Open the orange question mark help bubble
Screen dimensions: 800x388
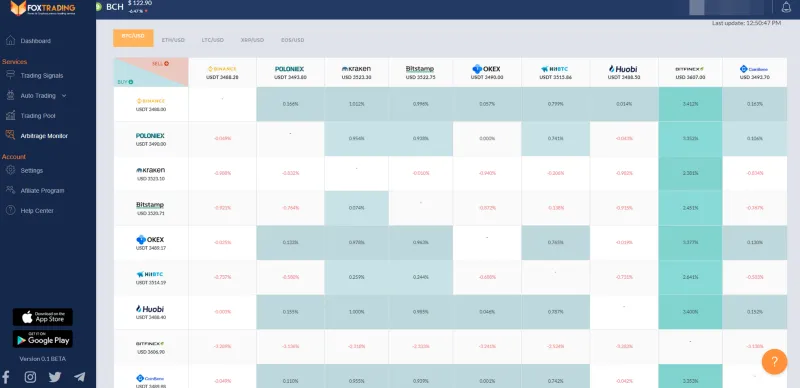tap(774, 361)
